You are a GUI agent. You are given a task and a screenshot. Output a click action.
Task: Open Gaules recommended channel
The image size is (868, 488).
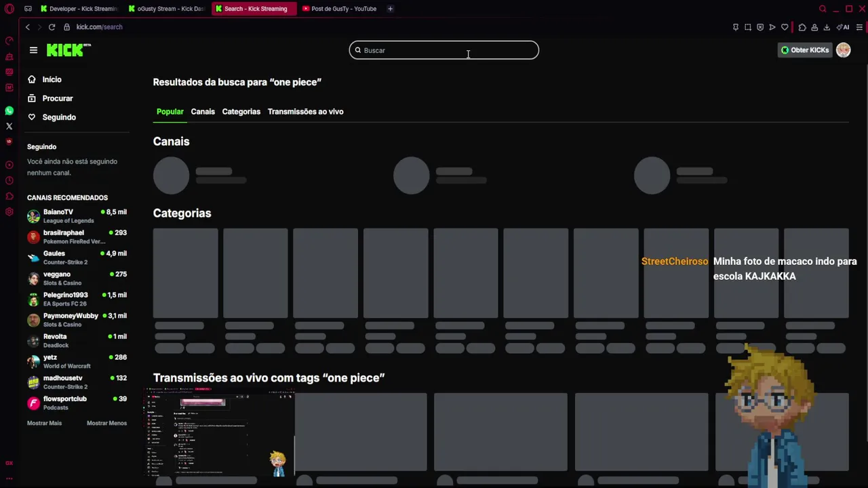tap(77, 258)
